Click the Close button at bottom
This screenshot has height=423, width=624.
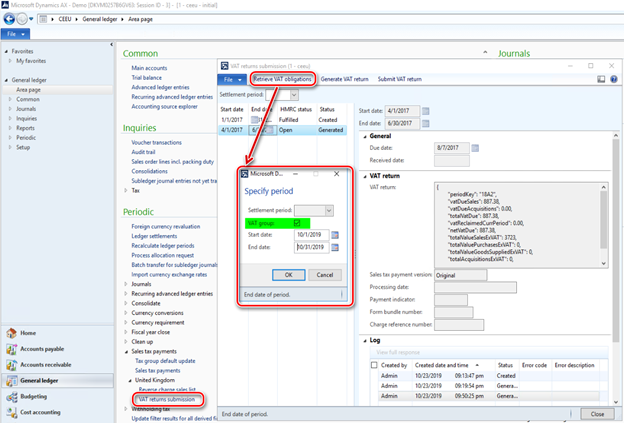tap(597, 414)
